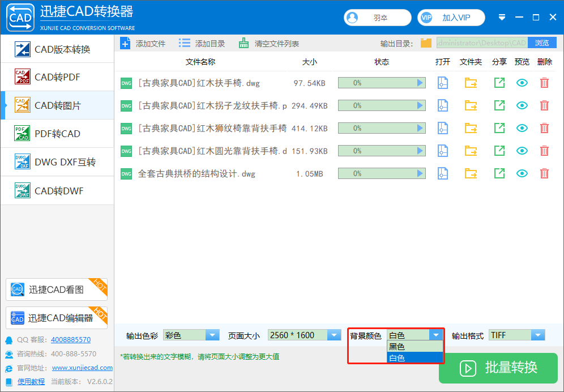
Task: Delete 红木狮纹椅靠背扶手椅 with the trash icon
Action: (544, 128)
